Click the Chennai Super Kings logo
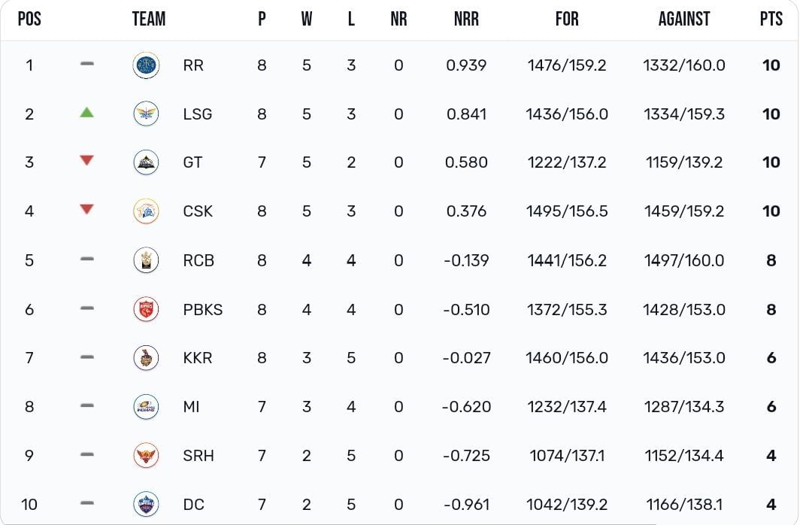The image size is (812, 525). click(x=146, y=211)
